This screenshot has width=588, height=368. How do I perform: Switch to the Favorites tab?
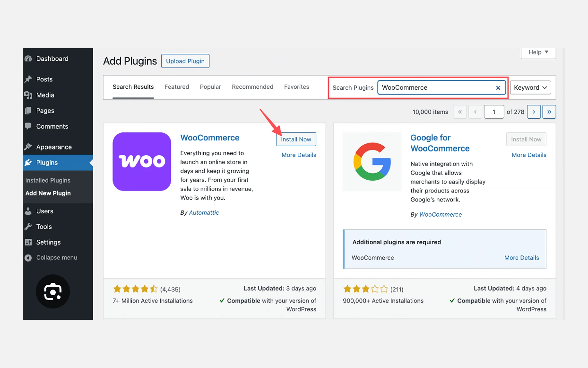[x=297, y=87]
